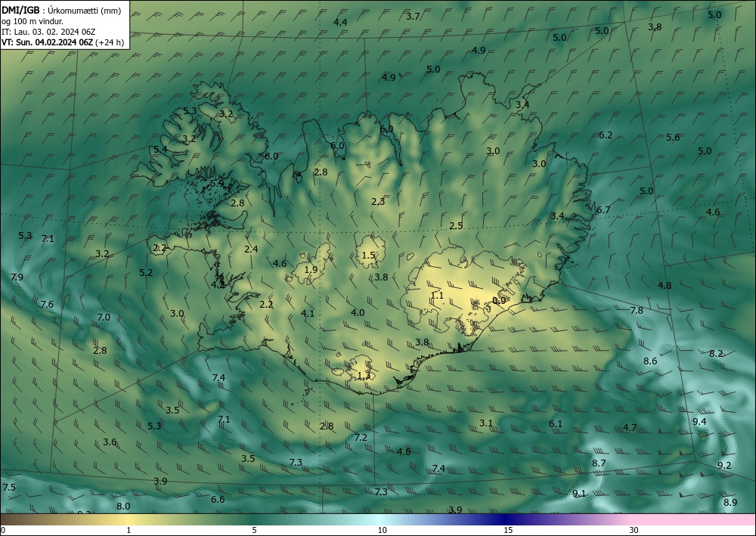Click the '7.0' value in the western sea
Image resolution: width=756 pixels, height=536 pixels.
pyautogui.click(x=104, y=318)
